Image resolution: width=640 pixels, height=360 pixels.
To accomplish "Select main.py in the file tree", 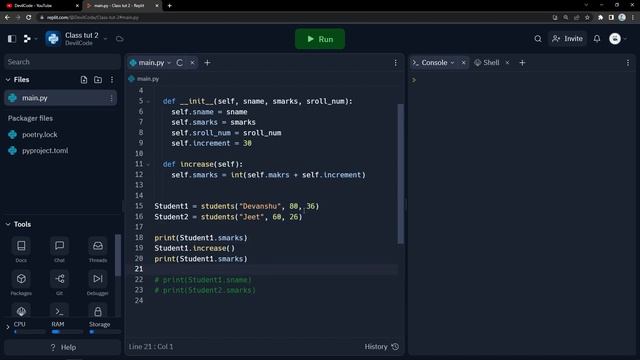I will click(x=60, y=98).
